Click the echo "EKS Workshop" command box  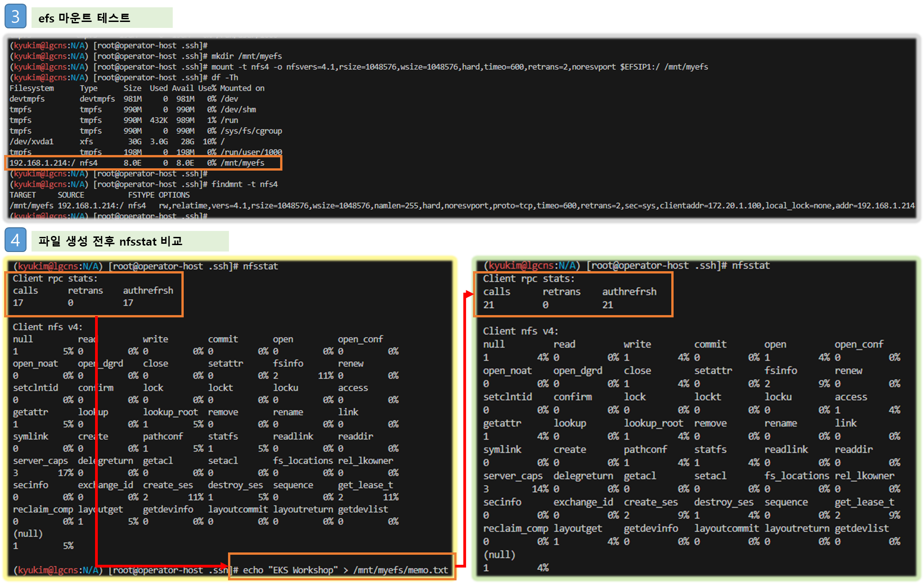coord(342,568)
